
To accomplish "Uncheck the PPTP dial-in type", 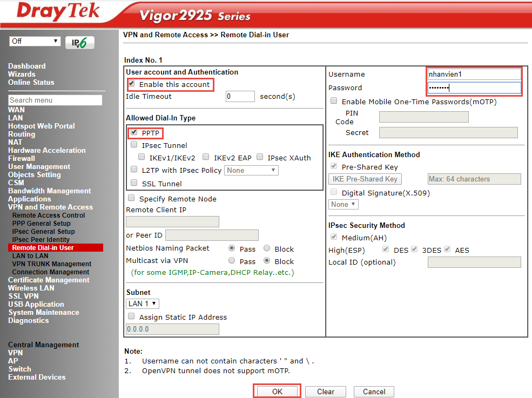I will (134, 132).
